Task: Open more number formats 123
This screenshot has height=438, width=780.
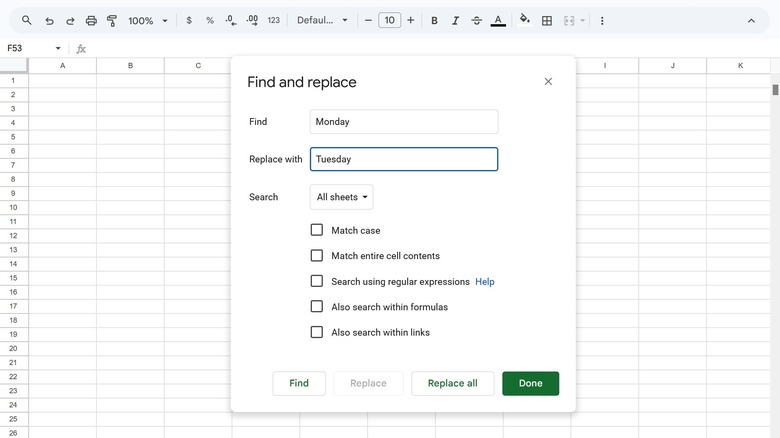Action: [x=274, y=20]
